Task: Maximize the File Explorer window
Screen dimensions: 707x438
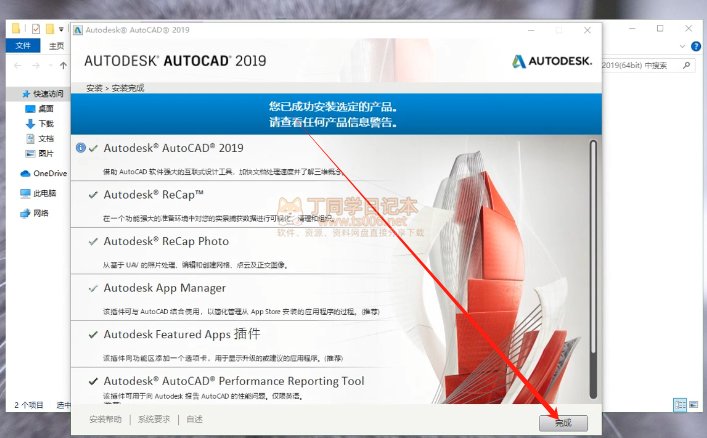Action: click(660, 28)
